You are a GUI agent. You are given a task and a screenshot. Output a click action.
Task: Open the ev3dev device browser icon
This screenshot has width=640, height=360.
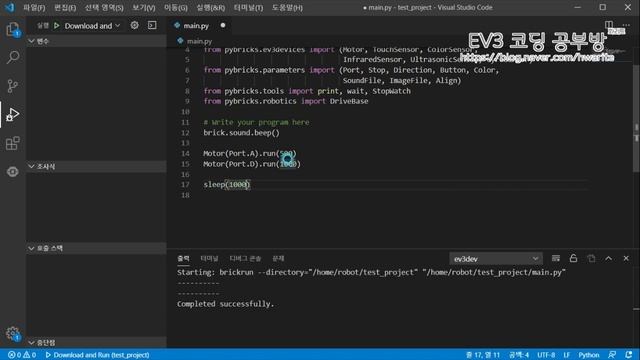click(13, 172)
